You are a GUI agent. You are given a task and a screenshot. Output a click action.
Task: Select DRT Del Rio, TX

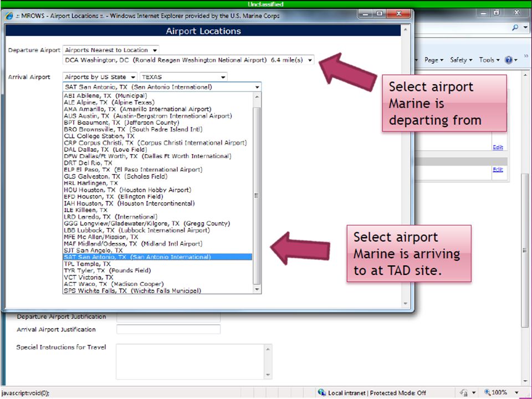[158, 163]
